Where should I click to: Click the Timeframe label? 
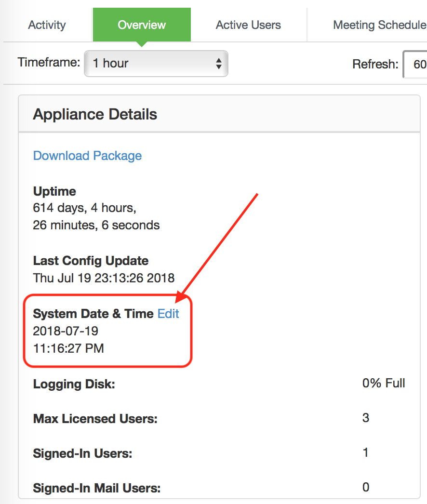click(49, 63)
